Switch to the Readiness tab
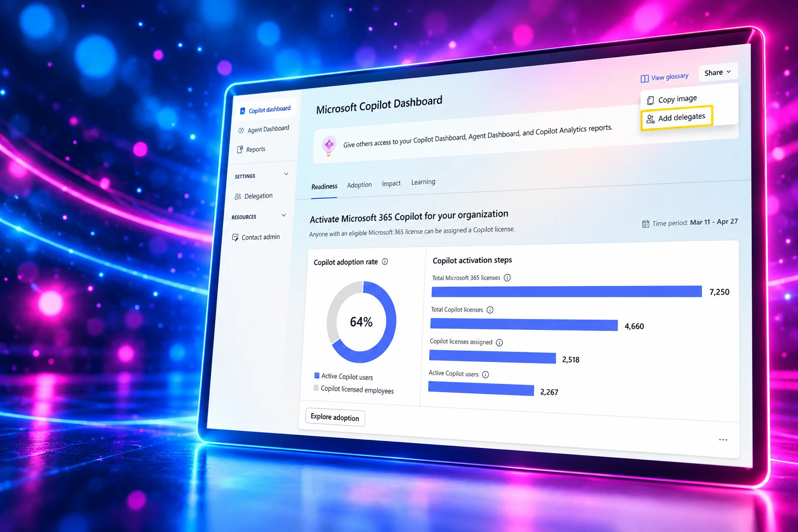The width and height of the screenshot is (798, 532). coord(324,187)
